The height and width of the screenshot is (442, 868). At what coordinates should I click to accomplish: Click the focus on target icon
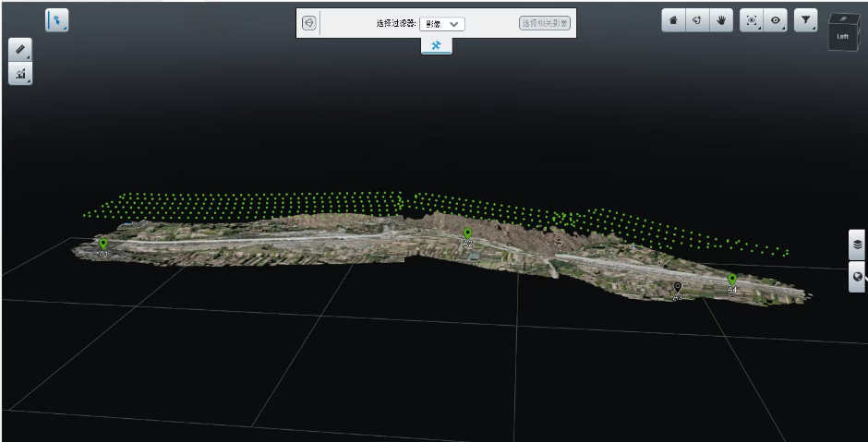(x=751, y=20)
